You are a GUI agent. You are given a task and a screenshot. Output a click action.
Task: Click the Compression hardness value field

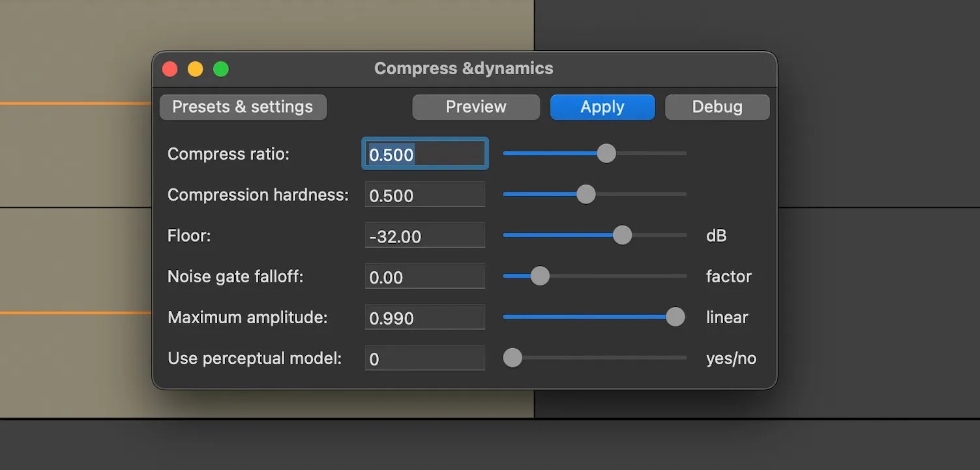pyautogui.click(x=424, y=194)
